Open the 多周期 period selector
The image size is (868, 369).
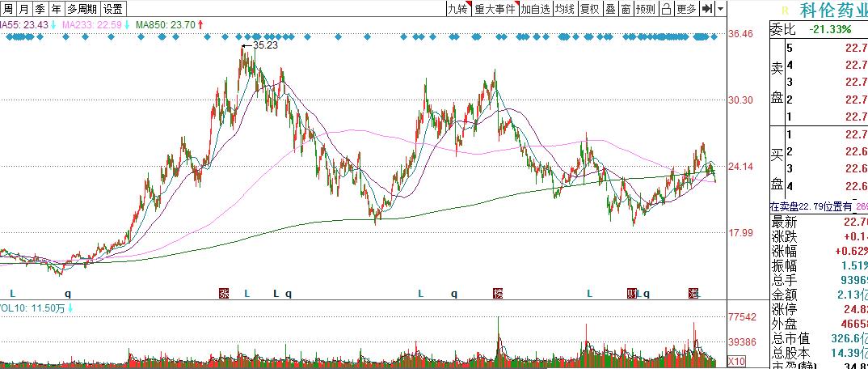click(82, 9)
